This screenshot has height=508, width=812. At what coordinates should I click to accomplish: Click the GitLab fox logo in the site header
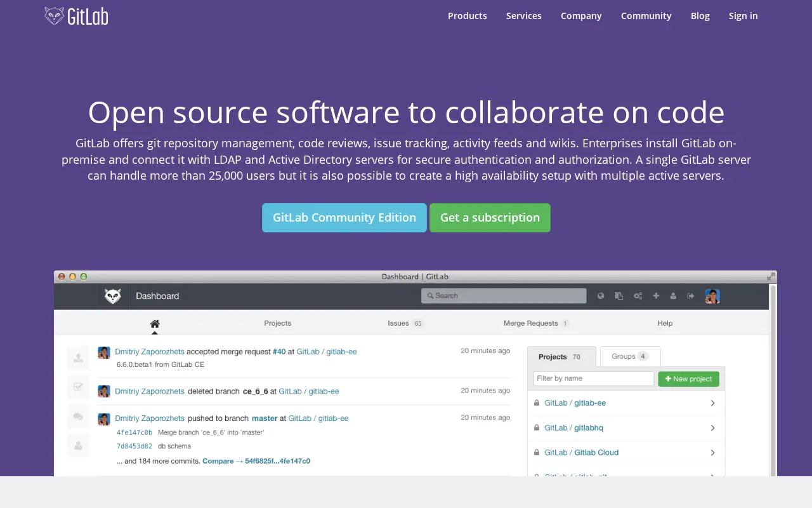(x=76, y=16)
